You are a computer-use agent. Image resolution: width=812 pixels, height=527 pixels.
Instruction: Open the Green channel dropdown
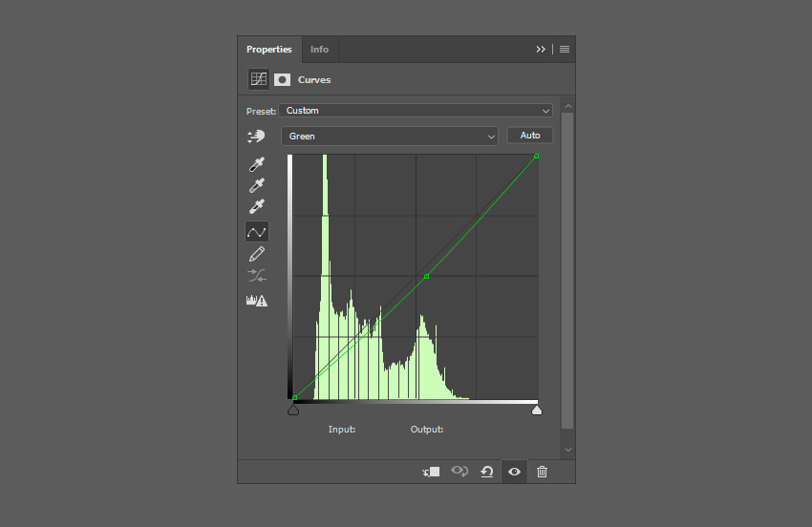click(x=390, y=137)
